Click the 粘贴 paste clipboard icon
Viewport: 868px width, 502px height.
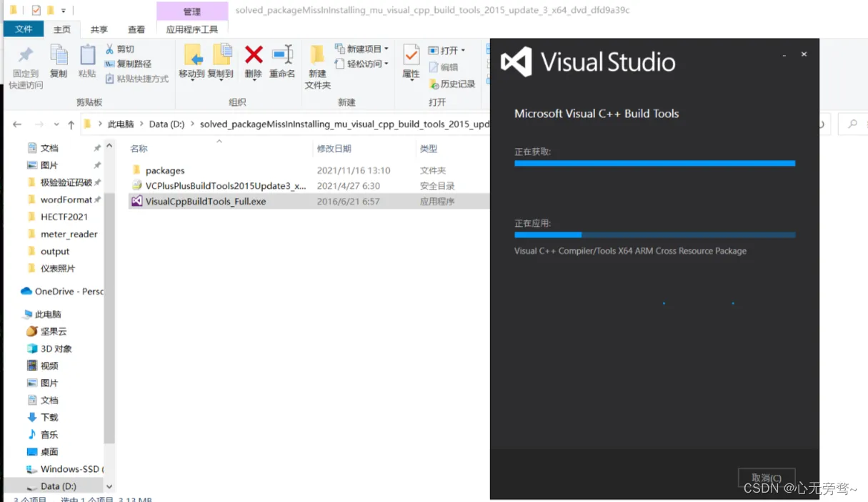coord(87,55)
